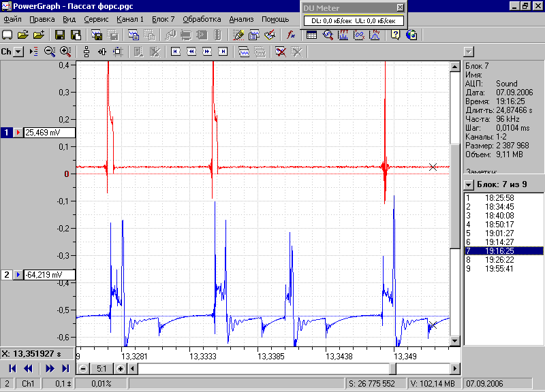Click the yellow pencil marker toolbar icon
The image size is (545, 392).
coord(238,35)
